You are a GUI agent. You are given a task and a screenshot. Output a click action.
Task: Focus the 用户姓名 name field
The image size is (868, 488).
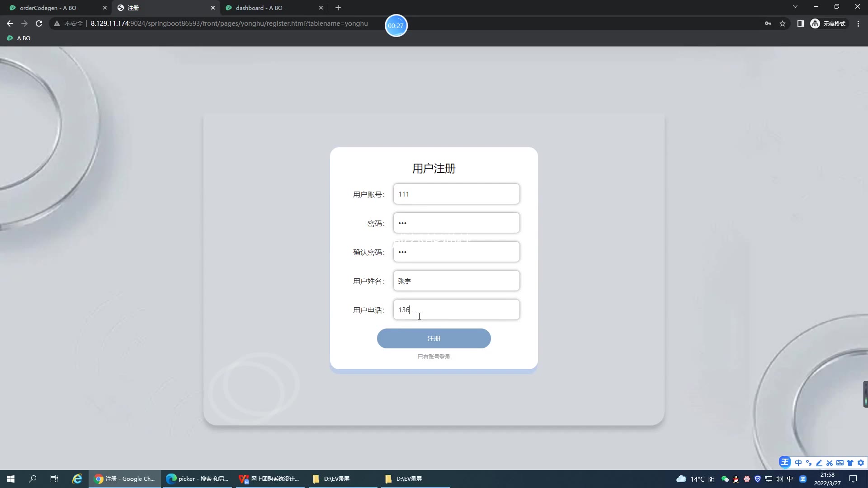pos(456,281)
